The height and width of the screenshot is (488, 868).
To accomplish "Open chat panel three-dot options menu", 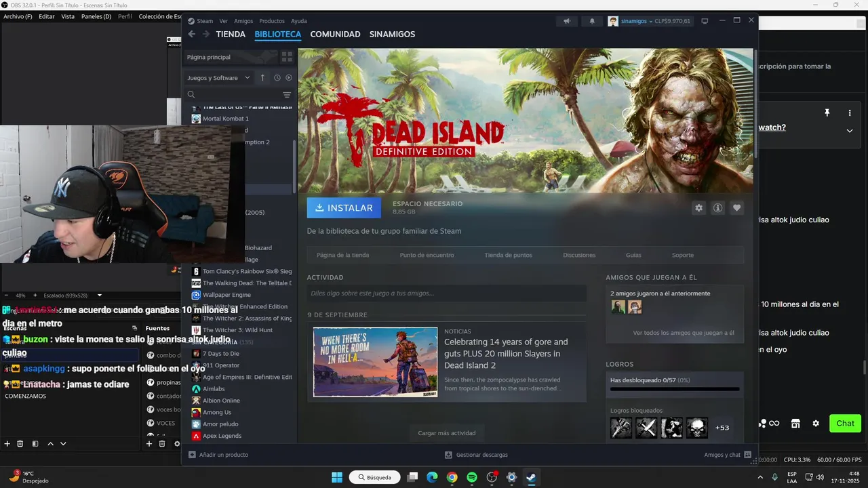I will (850, 113).
